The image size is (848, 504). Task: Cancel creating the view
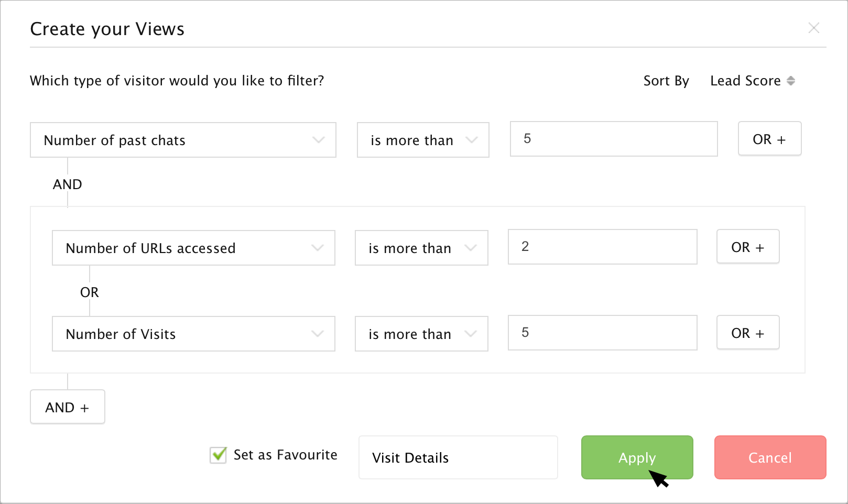click(770, 457)
